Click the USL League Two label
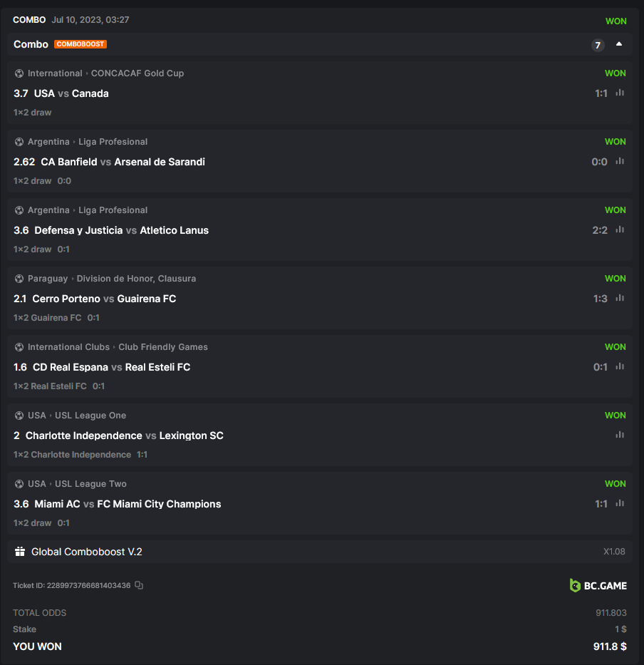The image size is (644, 665). point(90,484)
